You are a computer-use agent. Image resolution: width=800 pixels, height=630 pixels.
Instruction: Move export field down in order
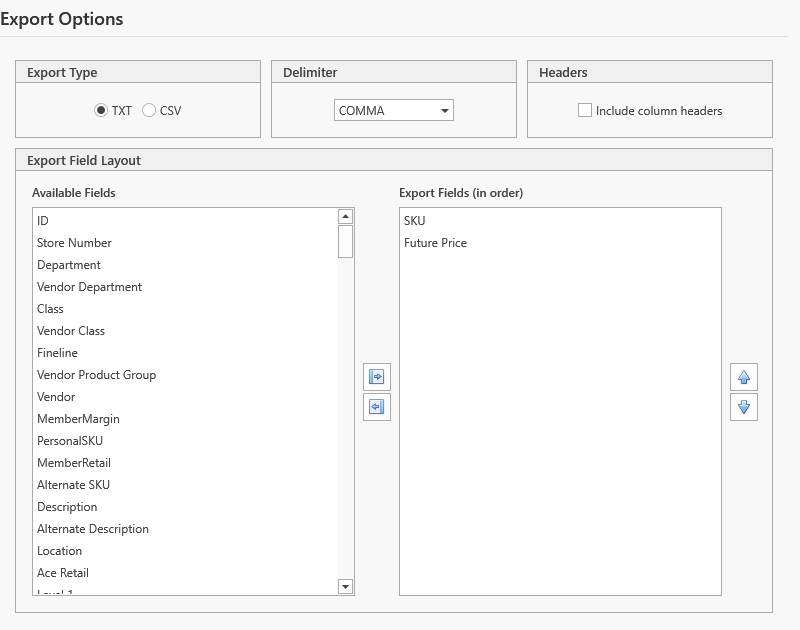coord(743,407)
